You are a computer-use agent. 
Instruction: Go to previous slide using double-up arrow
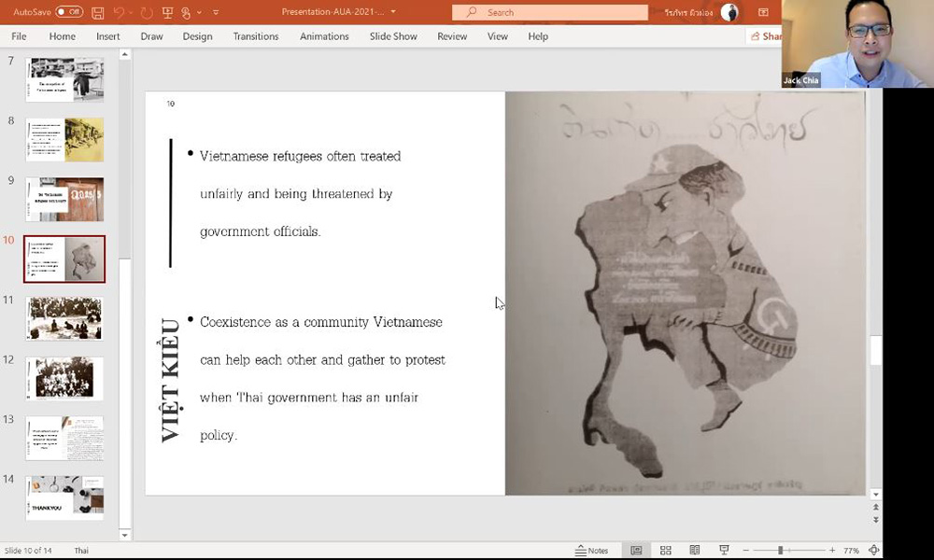(876, 507)
